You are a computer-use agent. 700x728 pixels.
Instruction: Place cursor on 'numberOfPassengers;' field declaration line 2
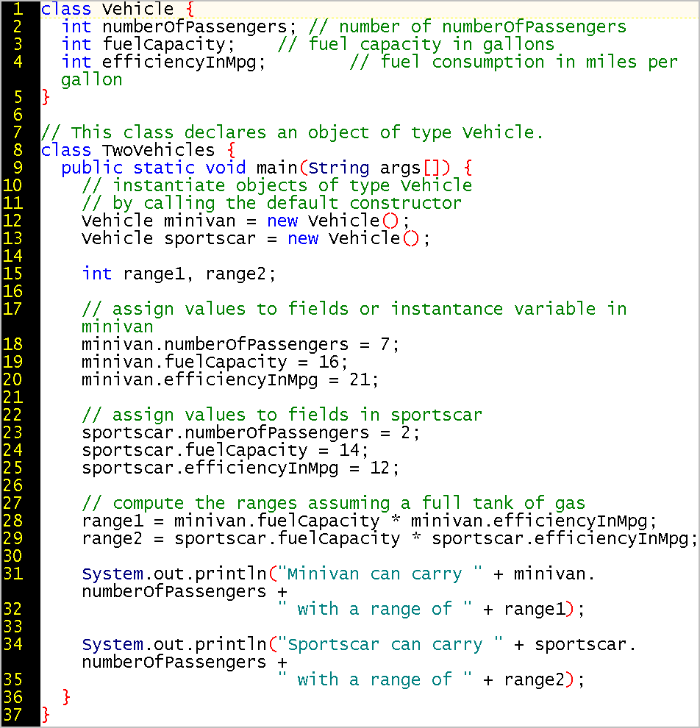point(199,26)
